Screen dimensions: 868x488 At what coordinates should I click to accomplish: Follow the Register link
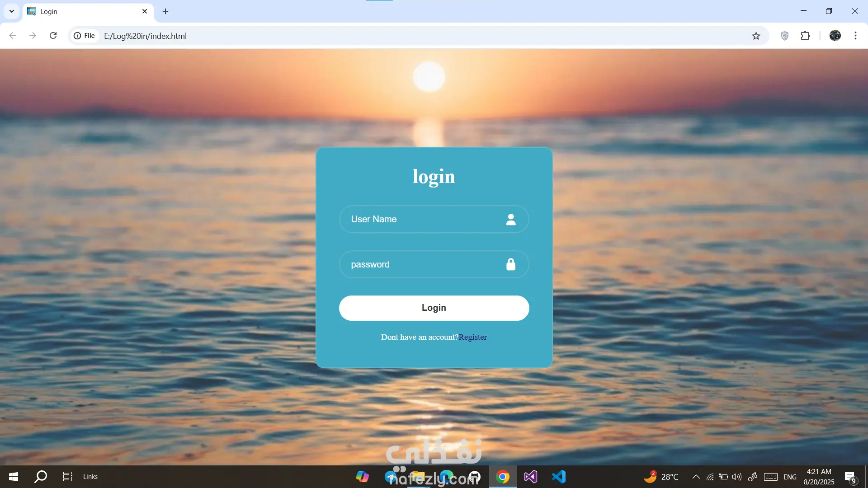(x=473, y=337)
